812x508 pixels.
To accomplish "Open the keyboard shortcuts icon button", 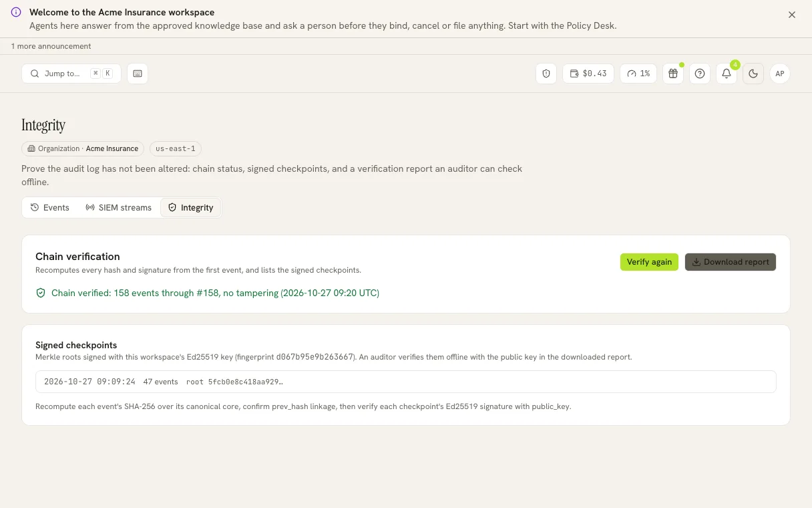I will click(138, 74).
